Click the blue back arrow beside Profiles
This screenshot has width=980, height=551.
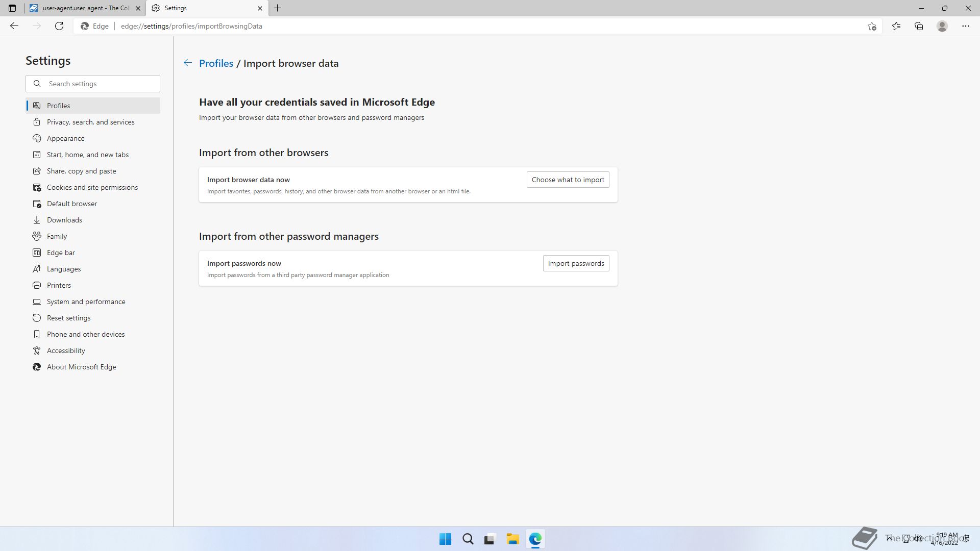tap(187, 63)
